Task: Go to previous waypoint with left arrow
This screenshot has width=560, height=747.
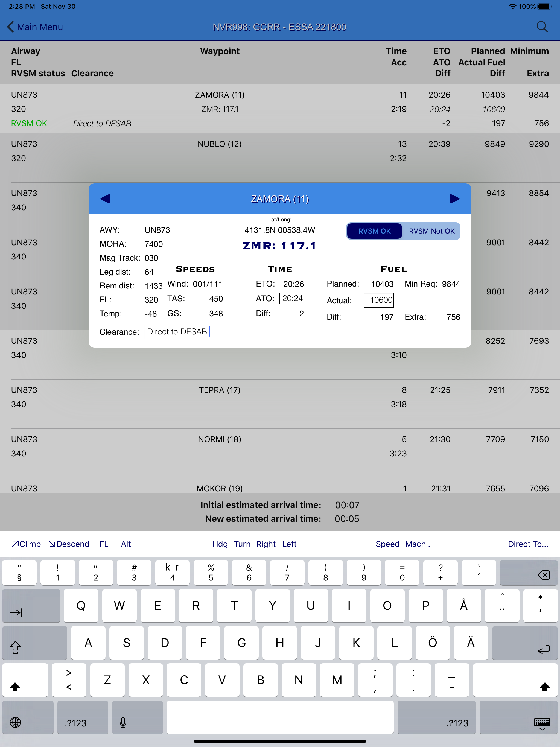Action: click(106, 199)
